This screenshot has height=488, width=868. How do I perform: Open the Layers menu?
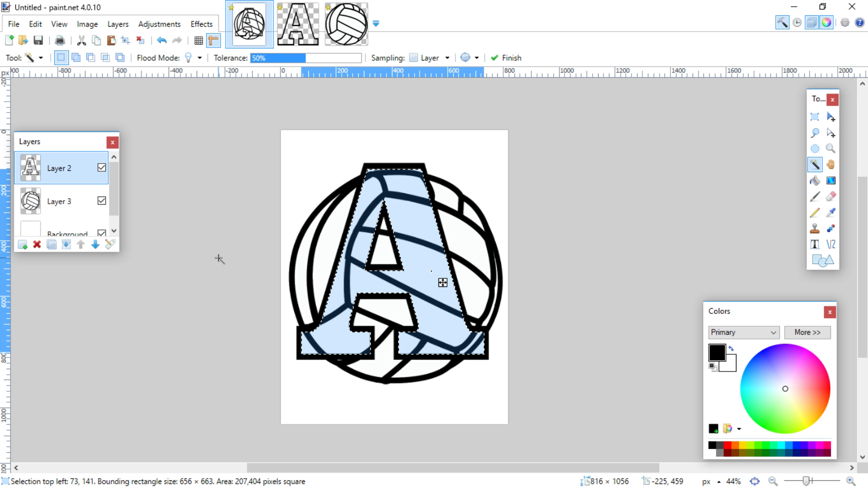118,24
